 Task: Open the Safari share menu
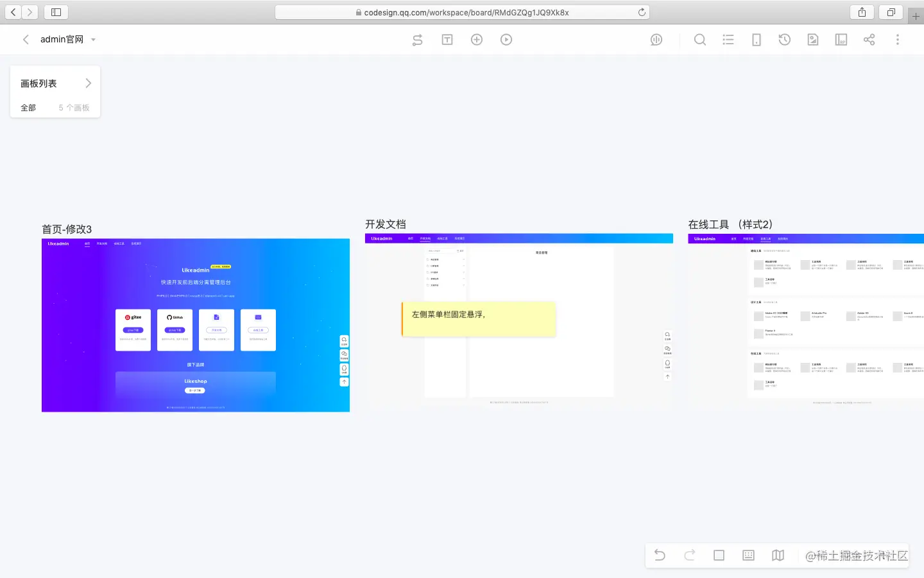862,12
